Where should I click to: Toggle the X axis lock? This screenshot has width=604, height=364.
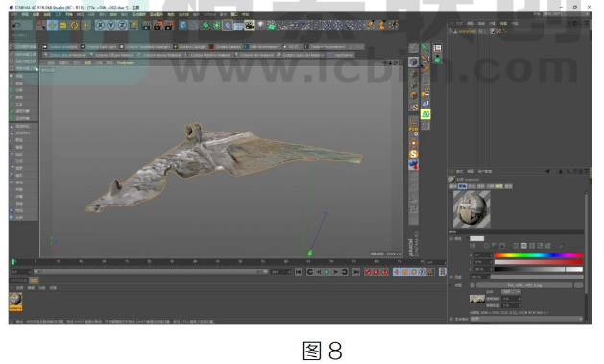[100, 25]
